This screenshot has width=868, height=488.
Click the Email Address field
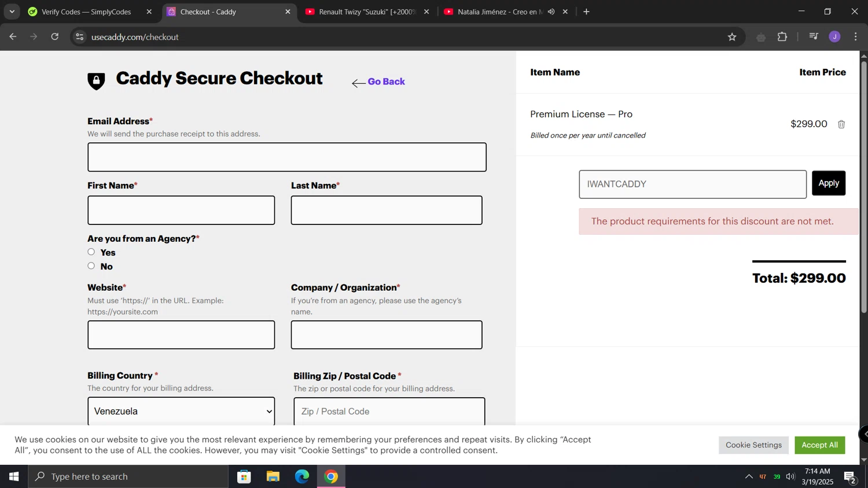(287, 157)
